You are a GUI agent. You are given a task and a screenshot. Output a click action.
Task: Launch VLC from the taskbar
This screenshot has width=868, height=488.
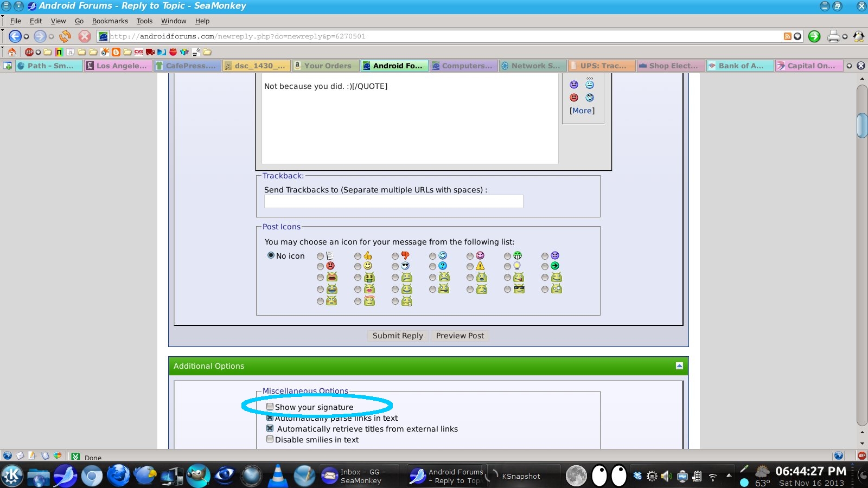tap(278, 476)
